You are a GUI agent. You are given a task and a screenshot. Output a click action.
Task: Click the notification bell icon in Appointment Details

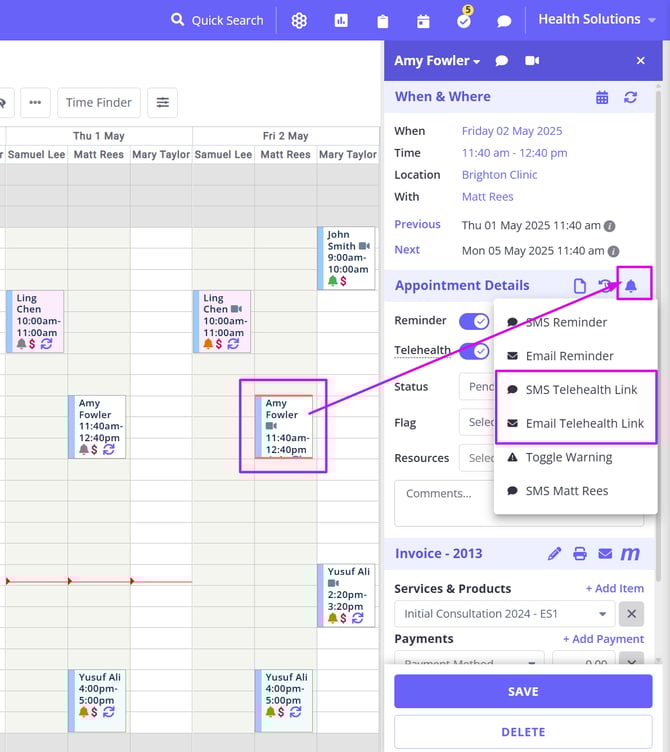(631, 286)
